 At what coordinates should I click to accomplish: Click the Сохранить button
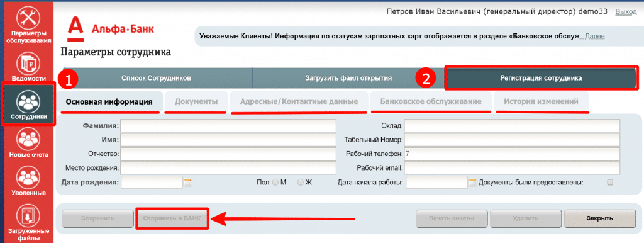(97, 218)
